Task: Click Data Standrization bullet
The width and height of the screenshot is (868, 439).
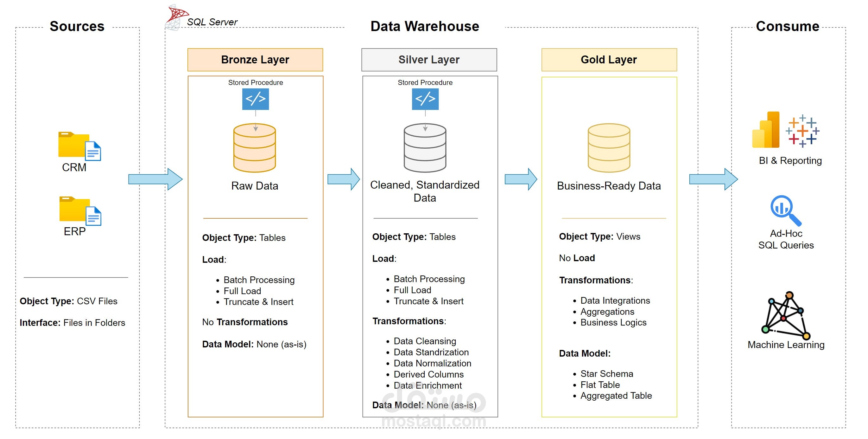Action: click(431, 352)
